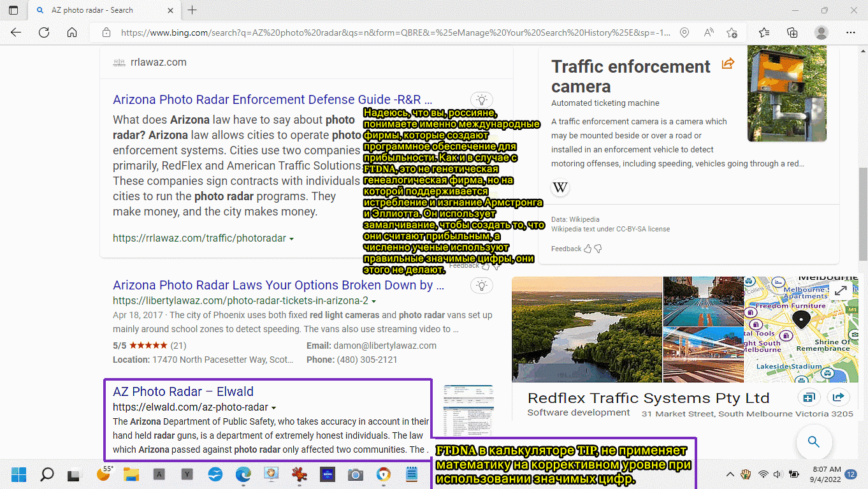868x489 pixels.
Task: Open the lake forest aerial photo
Action: [x=586, y=329]
